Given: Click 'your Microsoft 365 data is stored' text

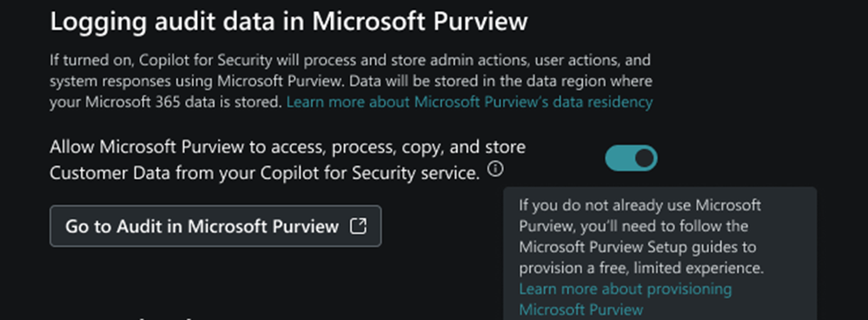Looking at the screenshot, I should coord(166,102).
